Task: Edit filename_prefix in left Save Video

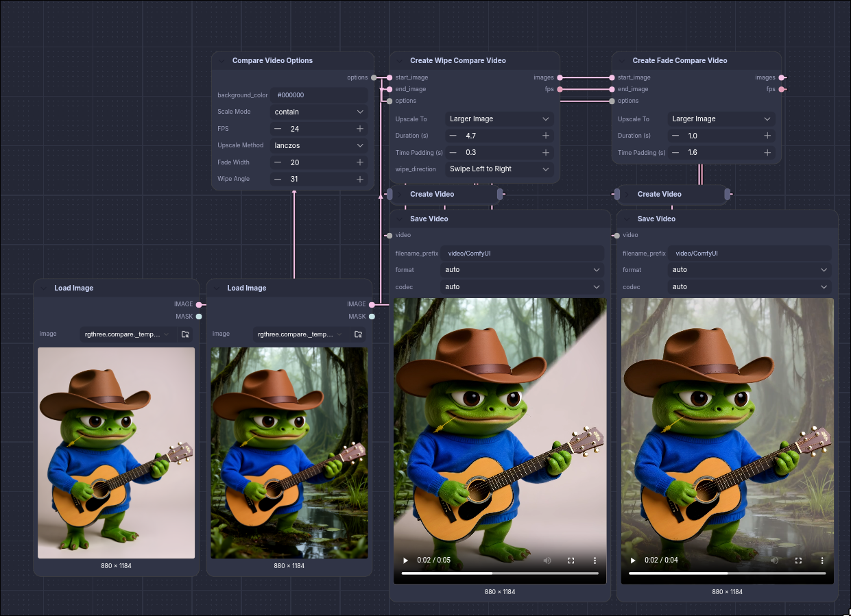Action: click(x=522, y=254)
